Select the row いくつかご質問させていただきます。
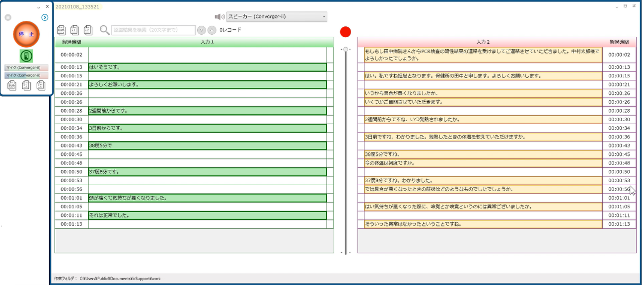 click(x=483, y=102)
